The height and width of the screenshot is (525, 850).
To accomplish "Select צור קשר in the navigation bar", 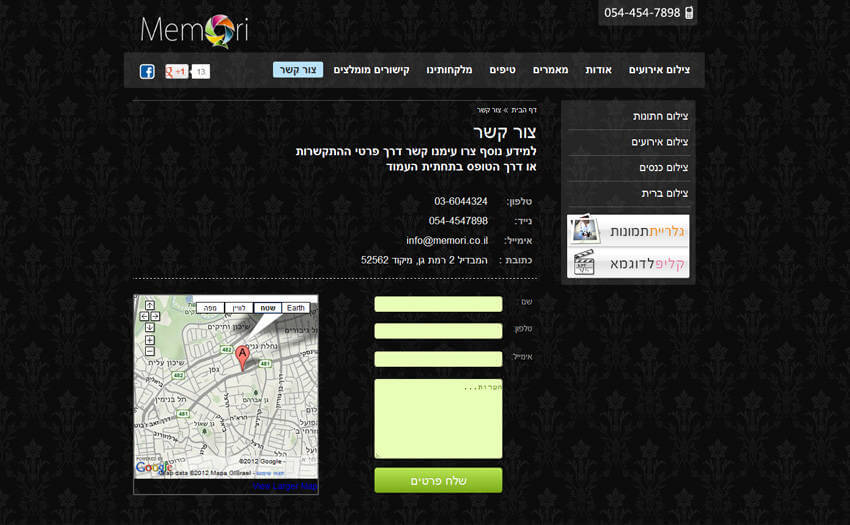I will pos(298,70).
